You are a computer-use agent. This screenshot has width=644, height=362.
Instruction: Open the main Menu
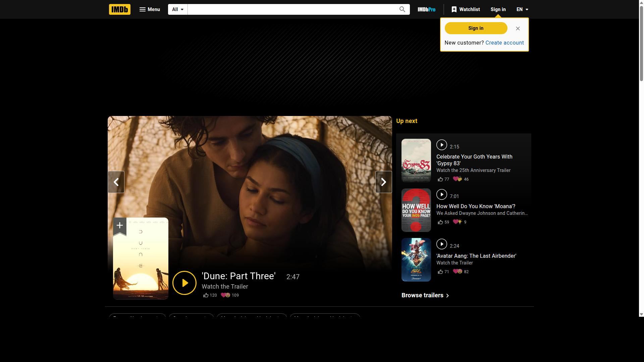click(150, 9)
